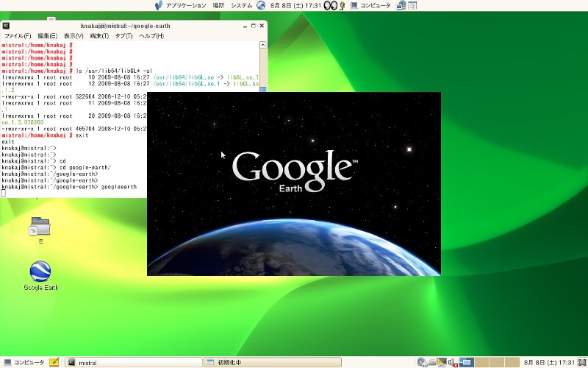Click the notes applet icon at top right
588x368 pixels.
pos(412,5)
